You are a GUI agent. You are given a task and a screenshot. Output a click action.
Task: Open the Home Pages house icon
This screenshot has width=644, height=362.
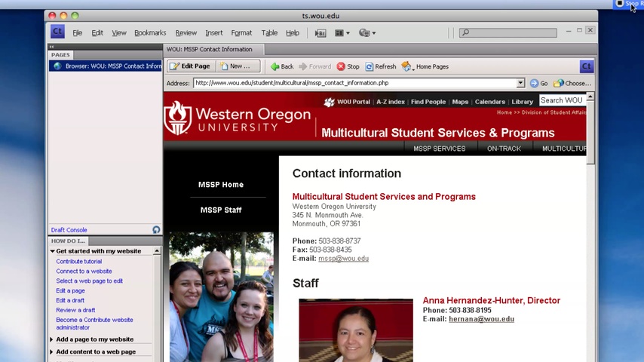click(406, 66)
